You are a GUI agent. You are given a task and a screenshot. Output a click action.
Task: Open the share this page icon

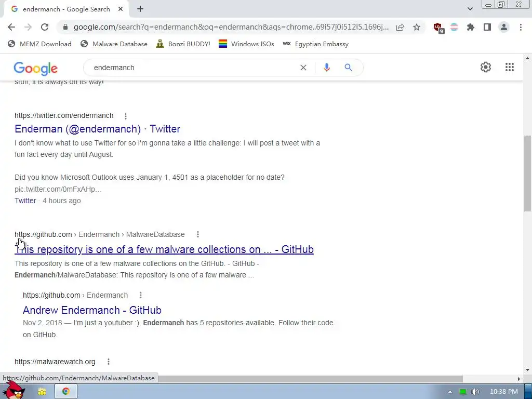400,27
